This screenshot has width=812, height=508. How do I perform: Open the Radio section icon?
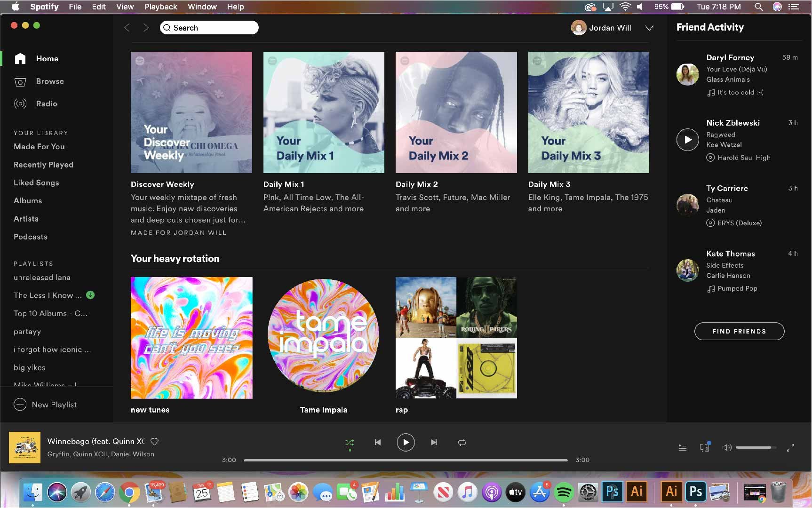coord(20,104)
